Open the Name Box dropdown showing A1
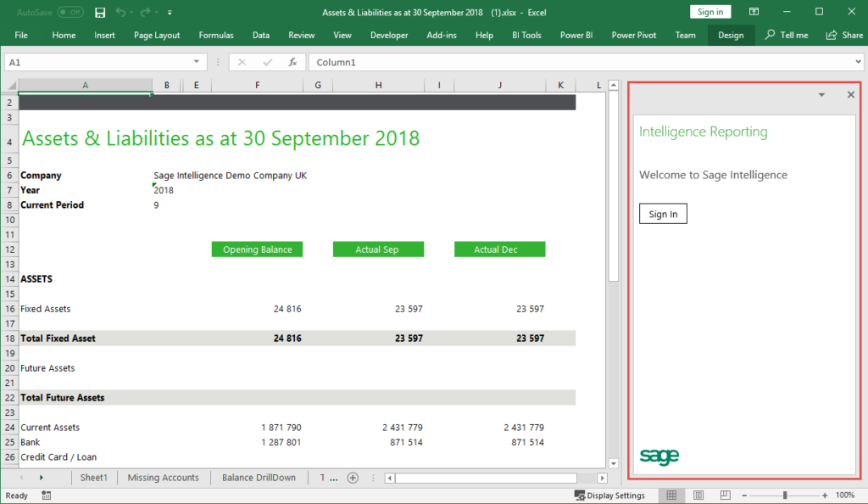This screenshot has height=504, width=868. pyautogui.click(x=197, y=61)
